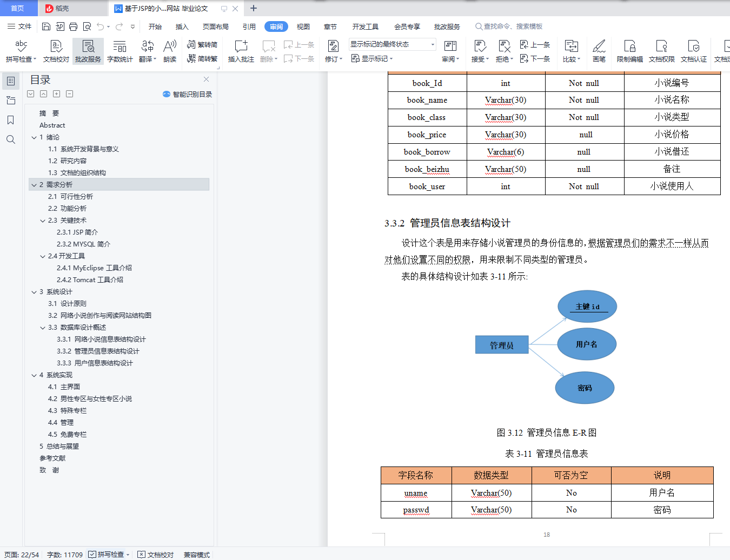Toggle 文档校对 in the status bar

click(156, 555)
